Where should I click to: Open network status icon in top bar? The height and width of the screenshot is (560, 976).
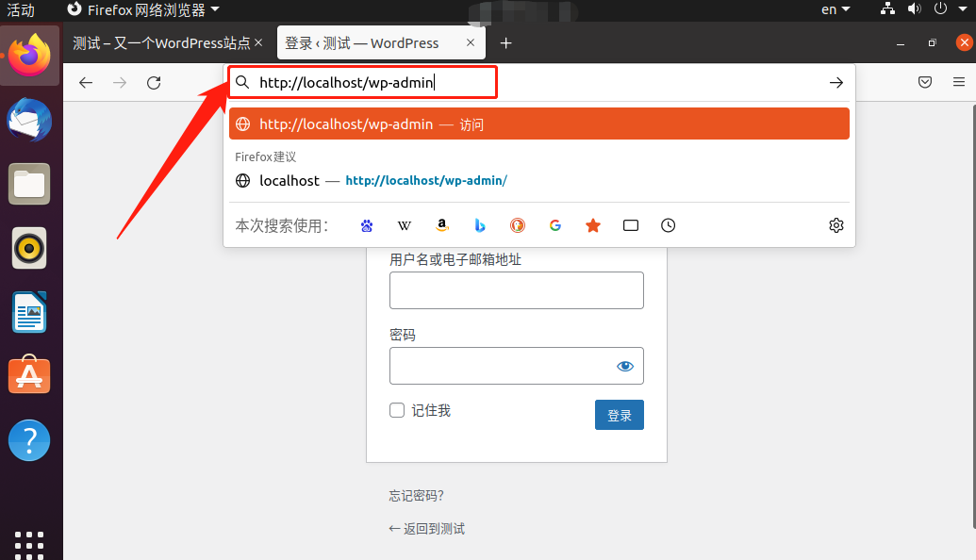887,8
